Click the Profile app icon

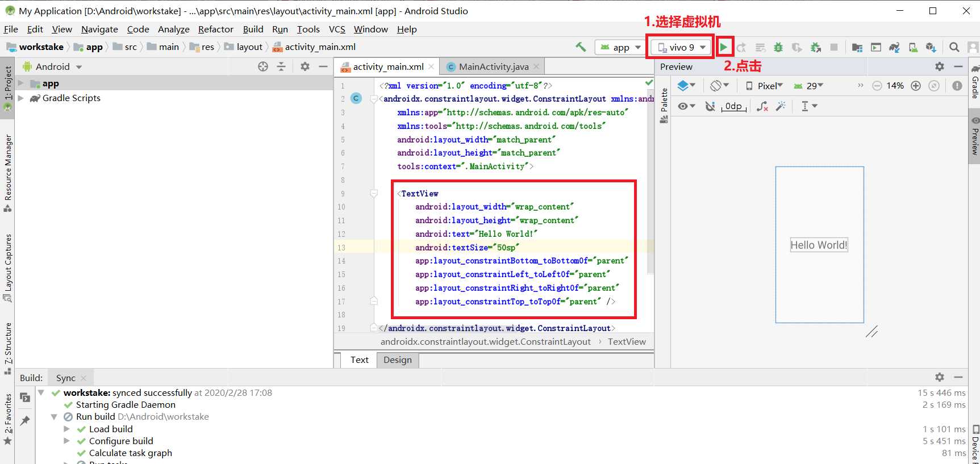[797, 47]
